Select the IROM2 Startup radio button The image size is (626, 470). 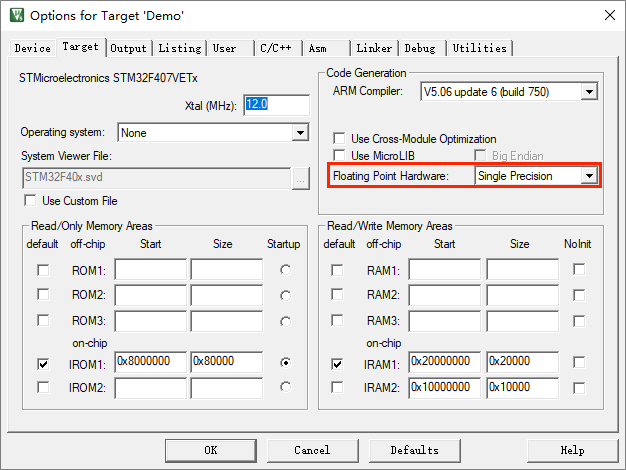[287, 387]
